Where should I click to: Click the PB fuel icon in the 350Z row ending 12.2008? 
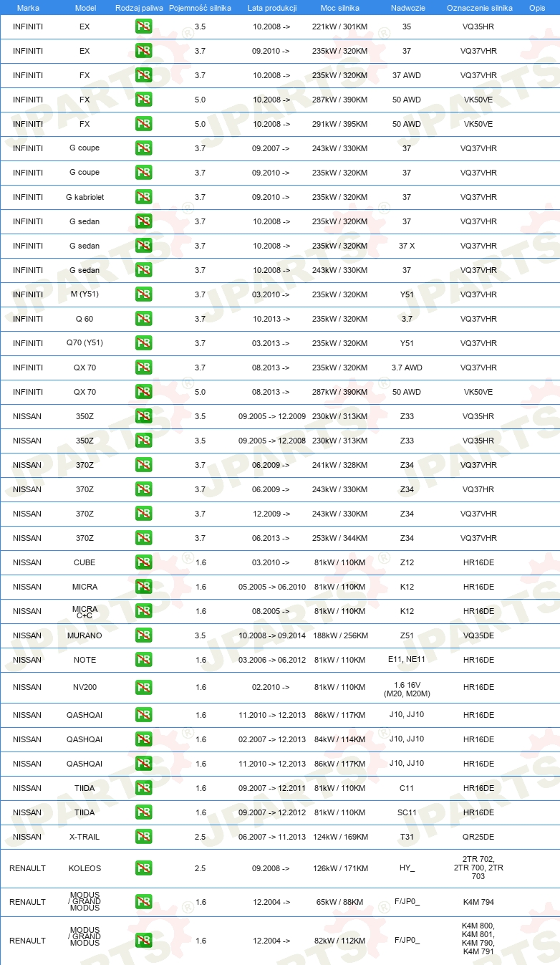[143, 441]
